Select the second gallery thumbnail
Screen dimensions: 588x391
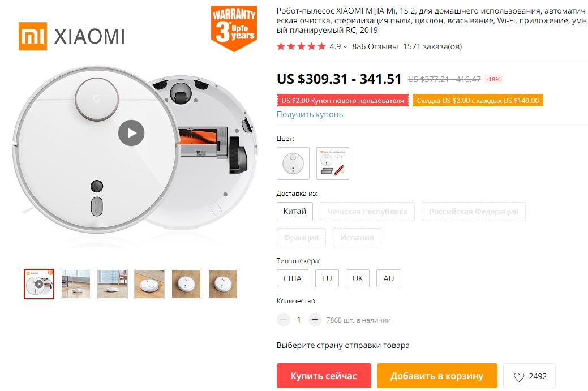76,284
